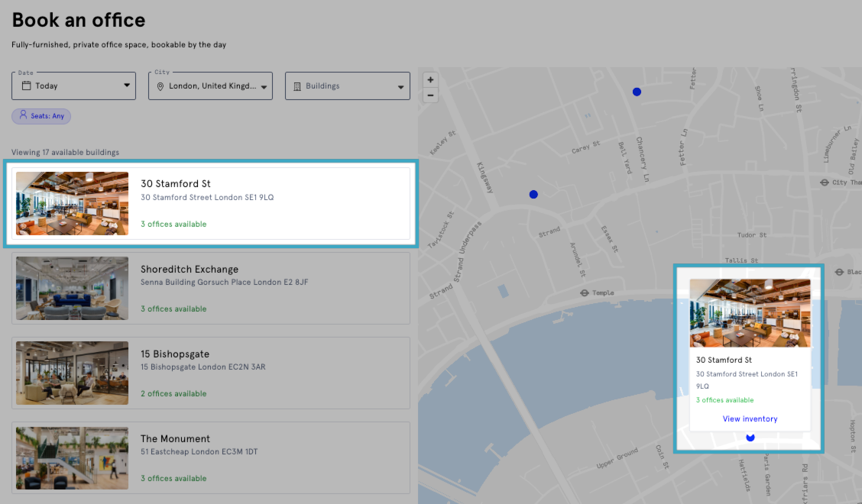The height and width of the screenshot is (504, 862).
Task: Select The Monument building card
Action: (x=210, y=457)
